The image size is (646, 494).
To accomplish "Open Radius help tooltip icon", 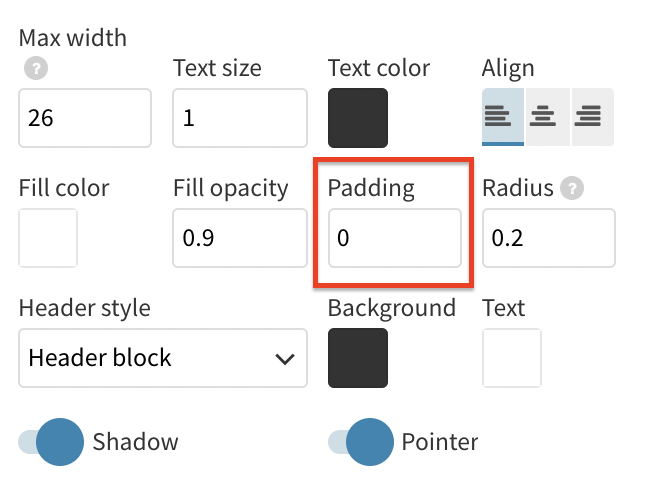I will tap(572, 188).
